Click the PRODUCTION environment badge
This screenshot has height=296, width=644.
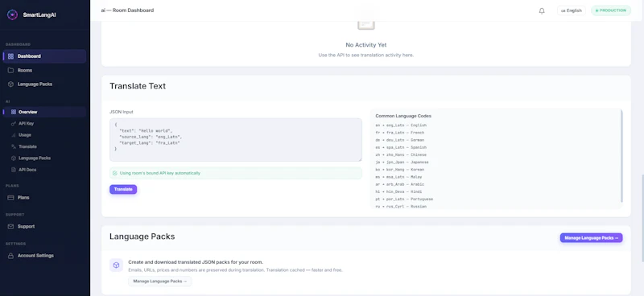pyautogui.click(x=611, y=10)
